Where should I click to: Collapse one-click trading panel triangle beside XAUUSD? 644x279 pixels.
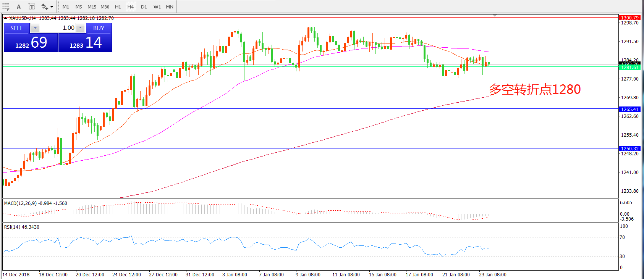[5, 18]
